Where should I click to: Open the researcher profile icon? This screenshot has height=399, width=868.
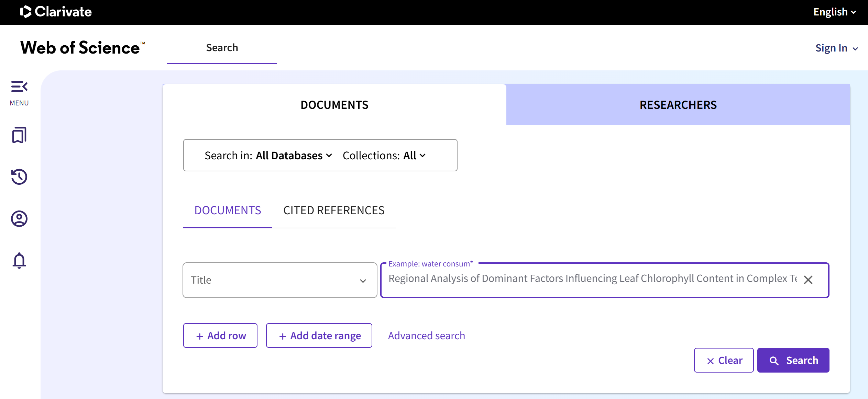click(19, 219)
